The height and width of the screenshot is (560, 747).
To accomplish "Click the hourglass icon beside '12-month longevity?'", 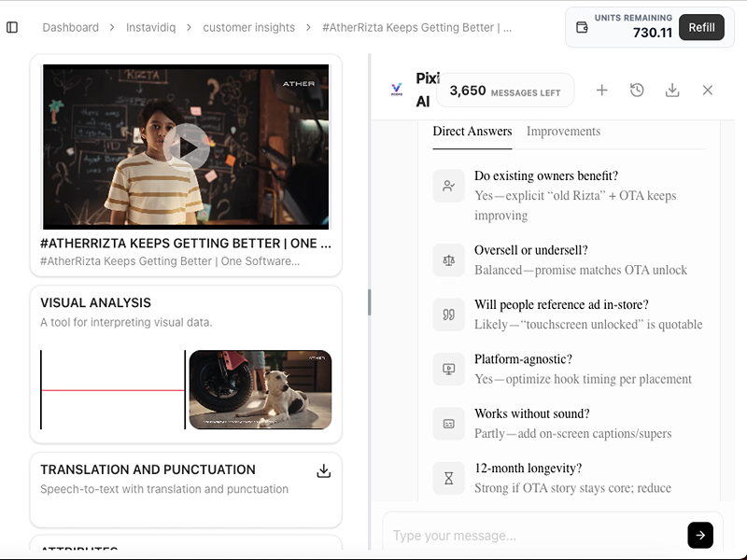I will 449,478.
